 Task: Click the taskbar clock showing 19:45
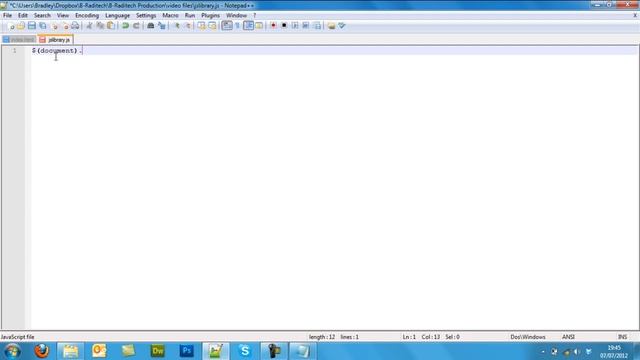point(614,351)
